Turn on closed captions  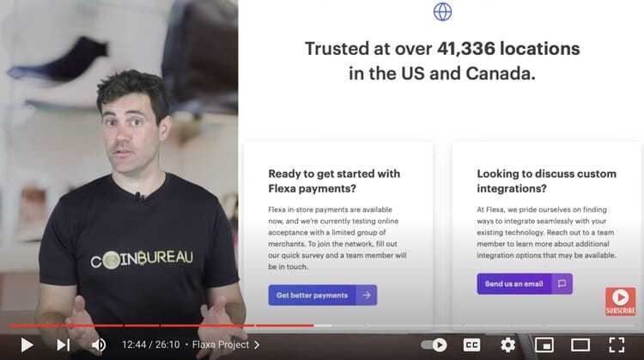(471, 345)
